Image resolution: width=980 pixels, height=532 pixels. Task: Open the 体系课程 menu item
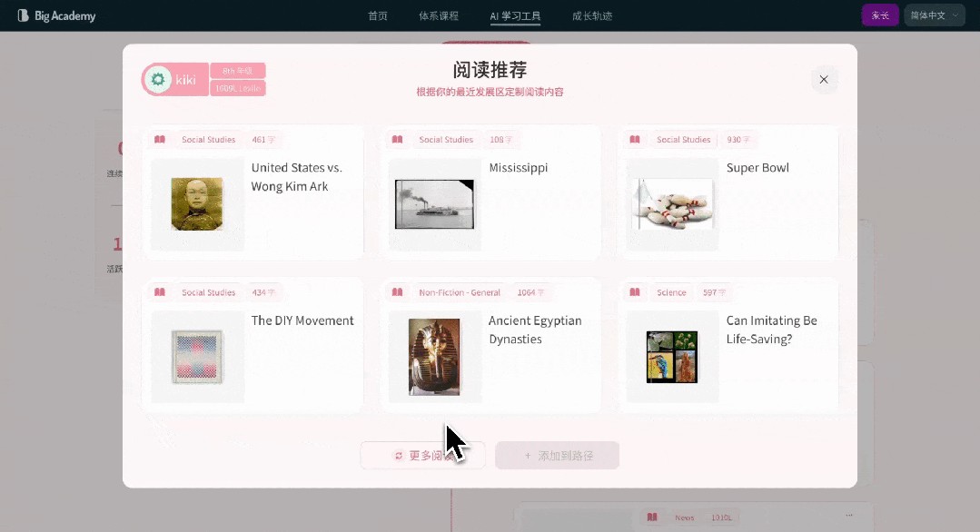pyautogui.click(x=439, y=15)
